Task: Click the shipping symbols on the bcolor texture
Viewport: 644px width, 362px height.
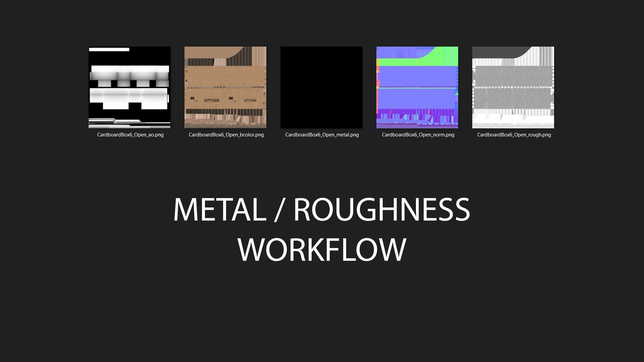Action: [212, 100]
